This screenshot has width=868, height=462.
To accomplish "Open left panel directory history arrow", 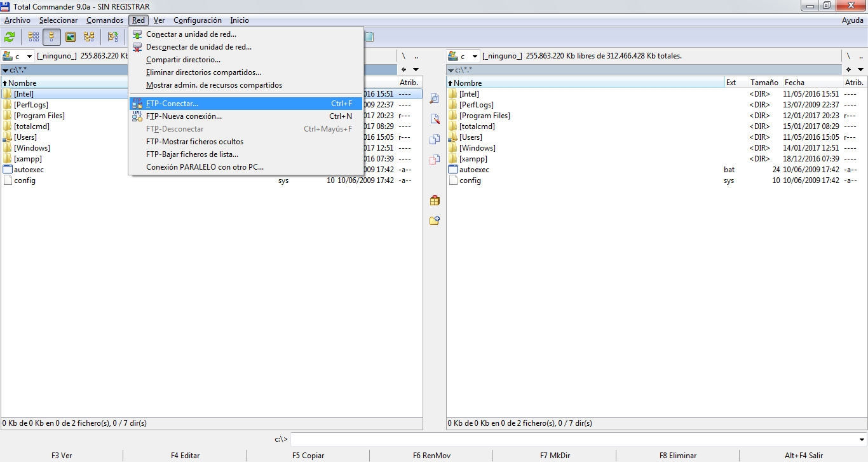I will click(416, 69).
